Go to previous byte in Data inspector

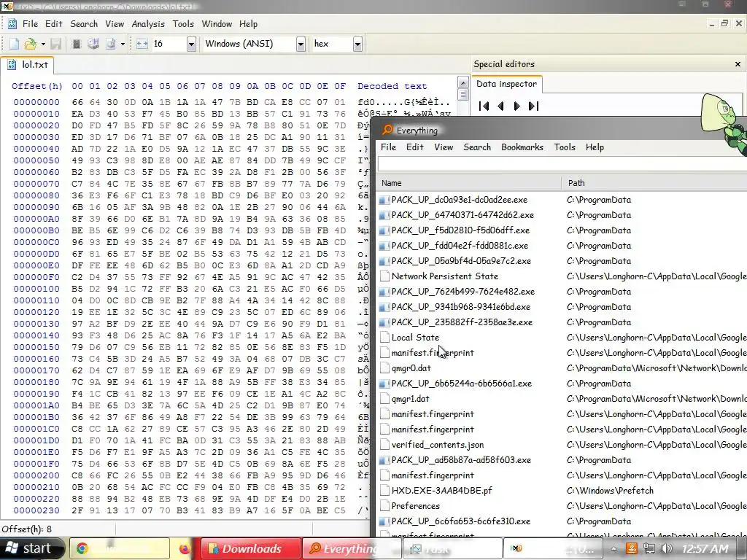click(x=500, y=106)
